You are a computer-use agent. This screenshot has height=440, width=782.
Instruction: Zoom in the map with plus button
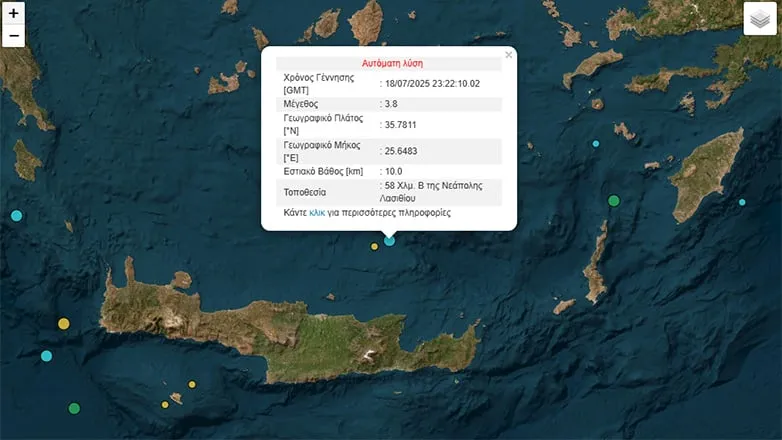[x=13, y=13]
